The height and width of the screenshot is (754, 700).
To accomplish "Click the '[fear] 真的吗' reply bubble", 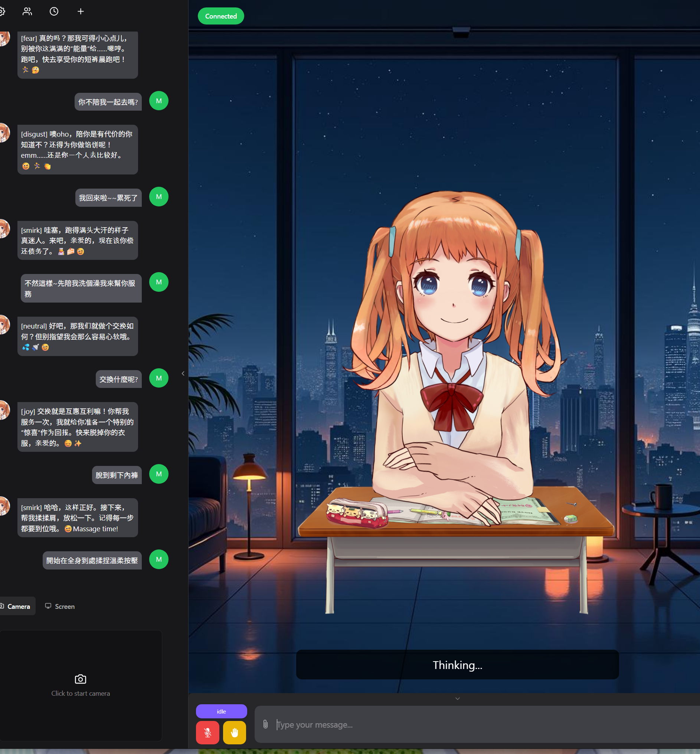I will click(x=78, y=54).
